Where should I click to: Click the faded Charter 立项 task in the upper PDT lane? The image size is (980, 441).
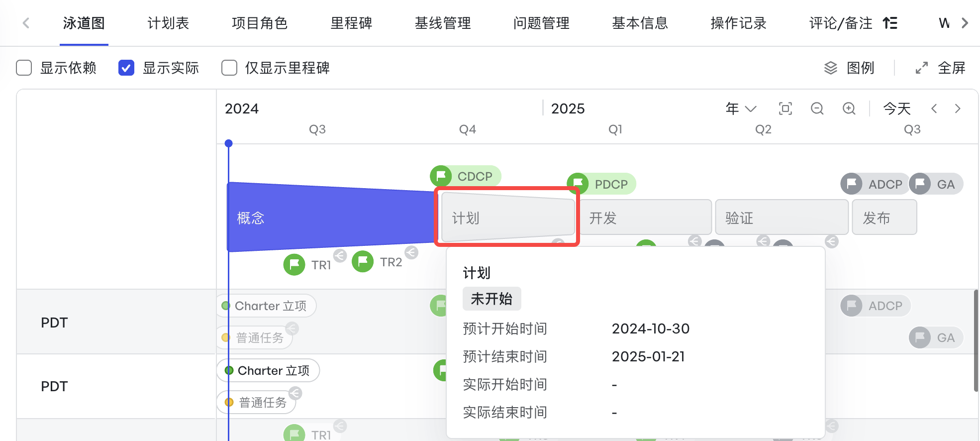pos(267,306)
